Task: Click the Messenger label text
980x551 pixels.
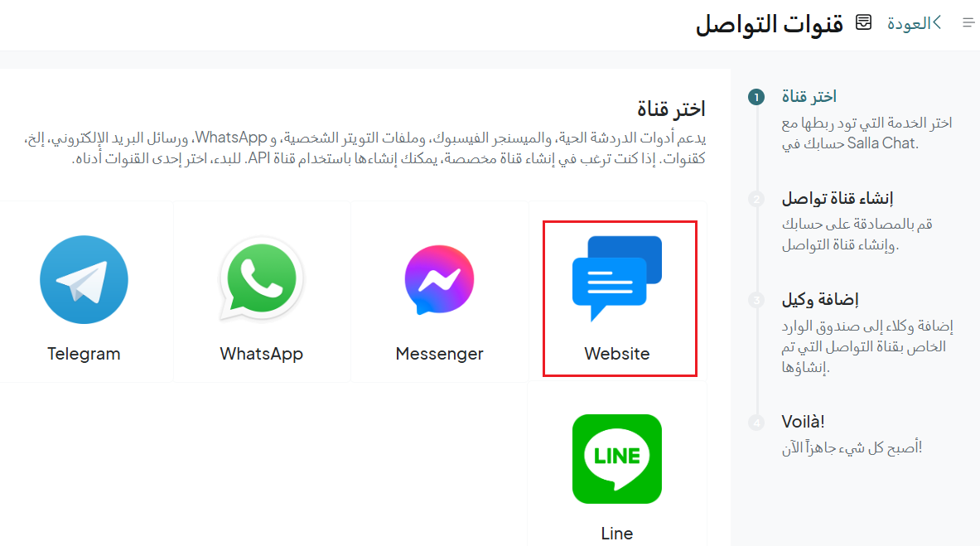Action: tap(439, 353)
